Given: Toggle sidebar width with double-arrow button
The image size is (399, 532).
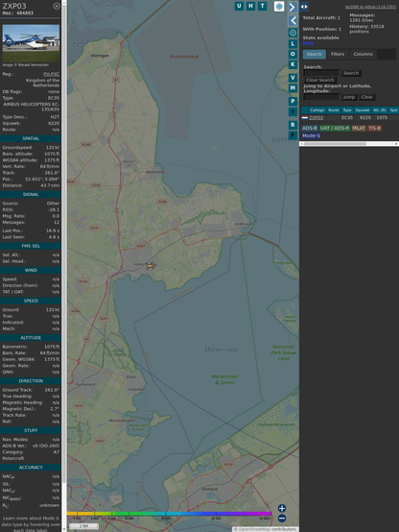Looking at the screenshot, I should tap(304, 7).
